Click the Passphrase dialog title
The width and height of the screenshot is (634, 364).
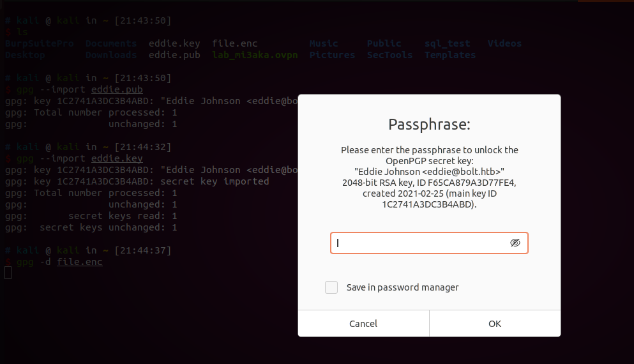click(x=429, y=124)
